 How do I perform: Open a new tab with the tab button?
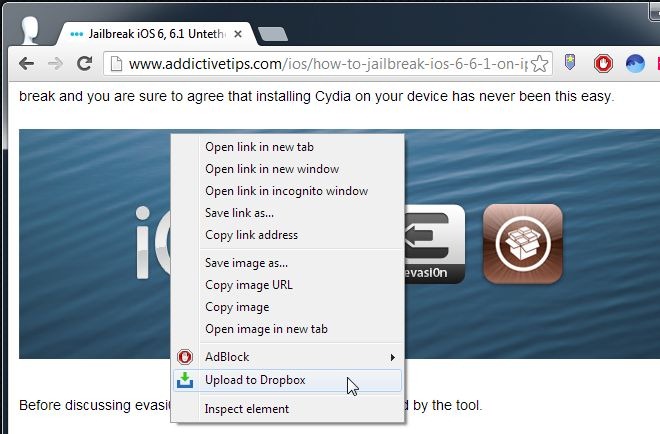pyautogui.click(x=273, y=34)
